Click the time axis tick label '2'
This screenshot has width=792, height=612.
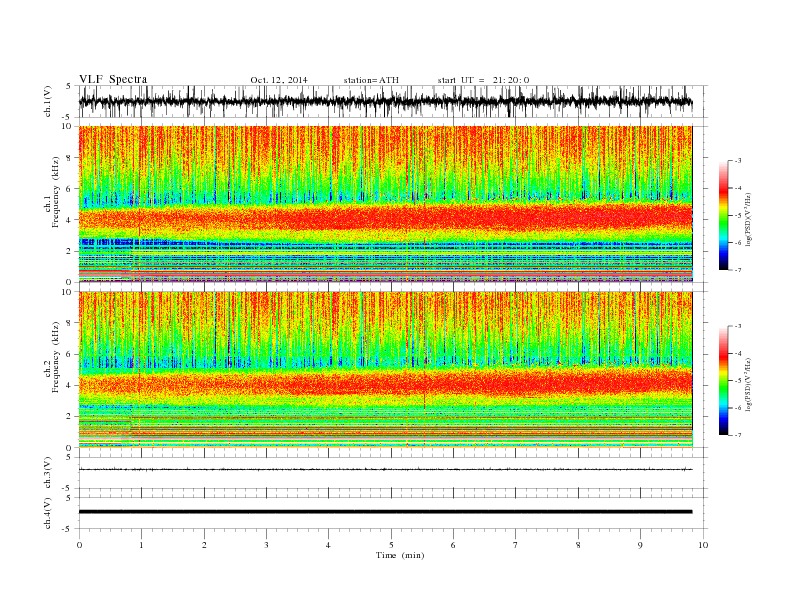pos(204,545)
